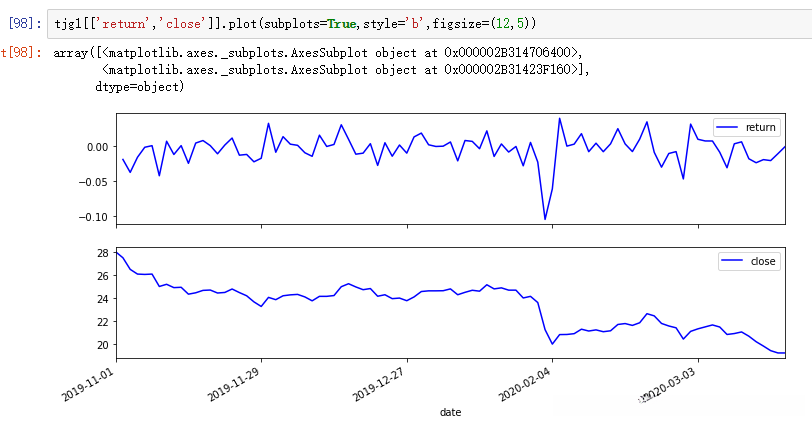Screen dimensions: 812x425
Task: Click the dtype=object output text
Action: coord(140,87)
